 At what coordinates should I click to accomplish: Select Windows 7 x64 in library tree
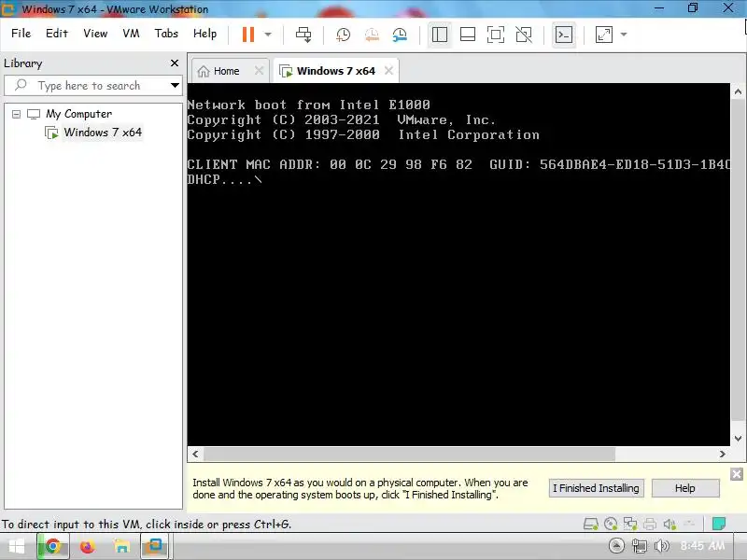103,133
